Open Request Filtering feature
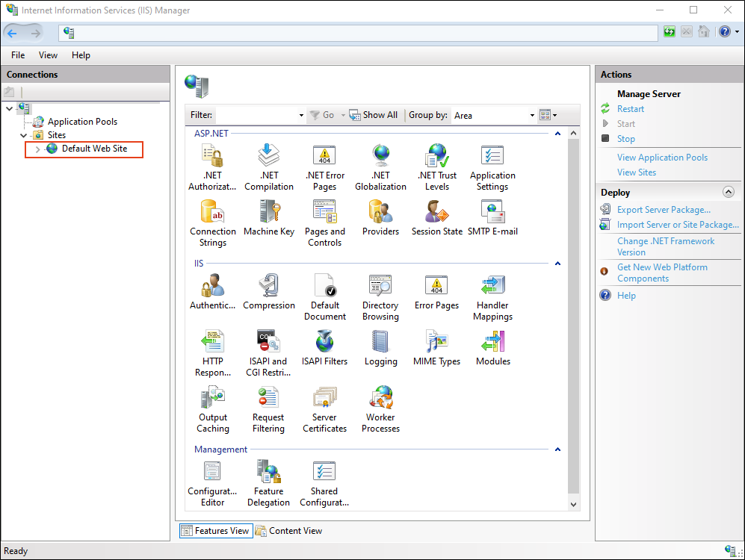The width and height of the screenshot is (745, 560). [x=268, y=410]
